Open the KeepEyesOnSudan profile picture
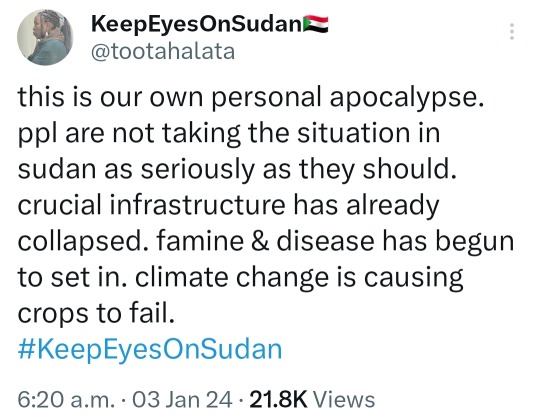 pos(45,37)
